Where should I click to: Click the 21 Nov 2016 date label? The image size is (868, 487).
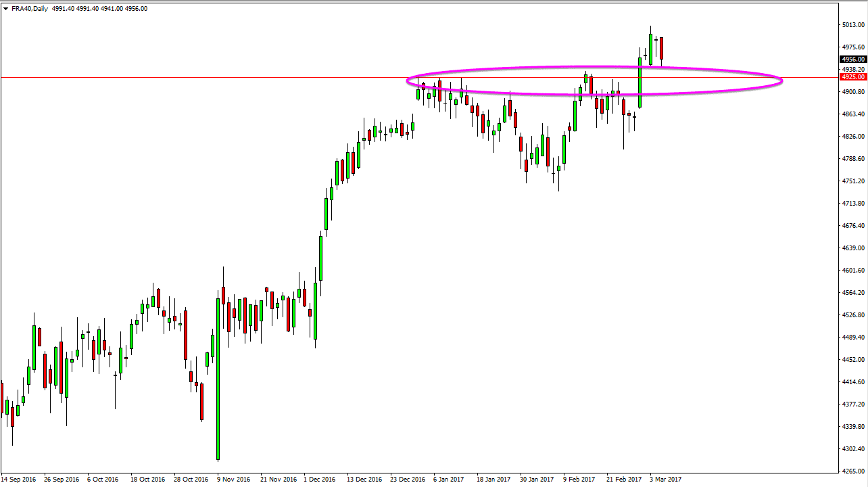coord(279,480)
